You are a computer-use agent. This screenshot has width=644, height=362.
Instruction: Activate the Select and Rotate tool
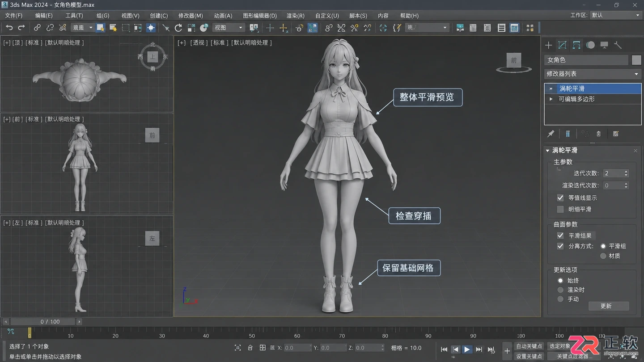(x=178, y=28)
